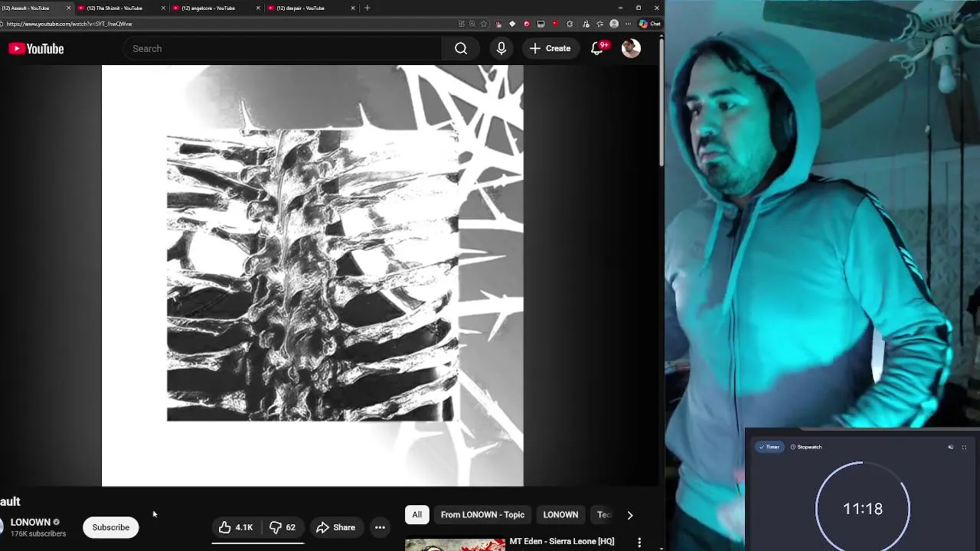This screenshot has height=551, width=980.
Task: Close the 'angelcore - YouTube' tab
Action: (258, 8)
